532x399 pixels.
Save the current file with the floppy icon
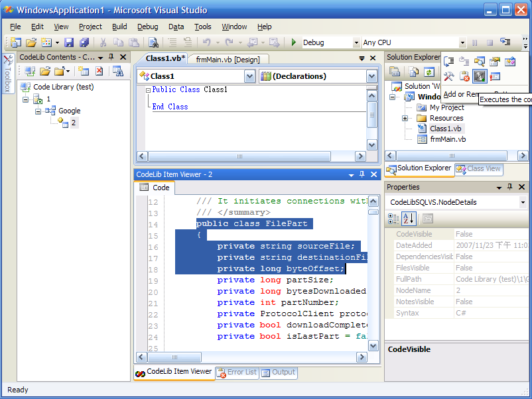coord(69,42)
